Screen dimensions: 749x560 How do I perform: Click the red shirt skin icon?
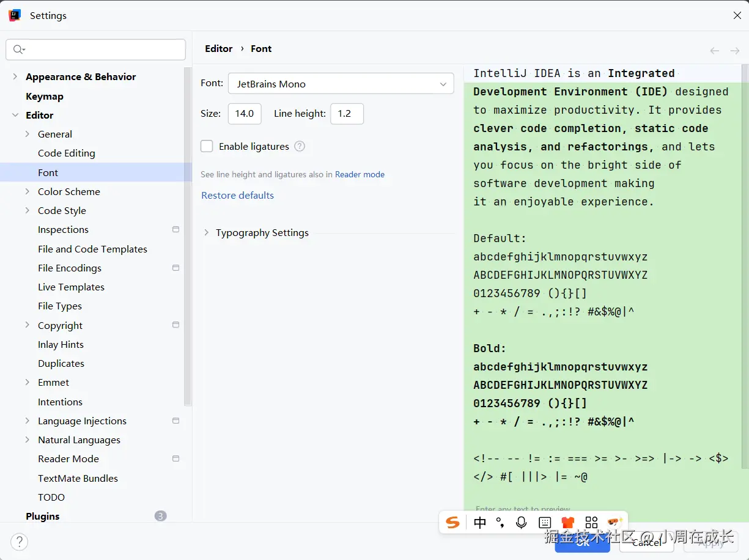(568, 522)
